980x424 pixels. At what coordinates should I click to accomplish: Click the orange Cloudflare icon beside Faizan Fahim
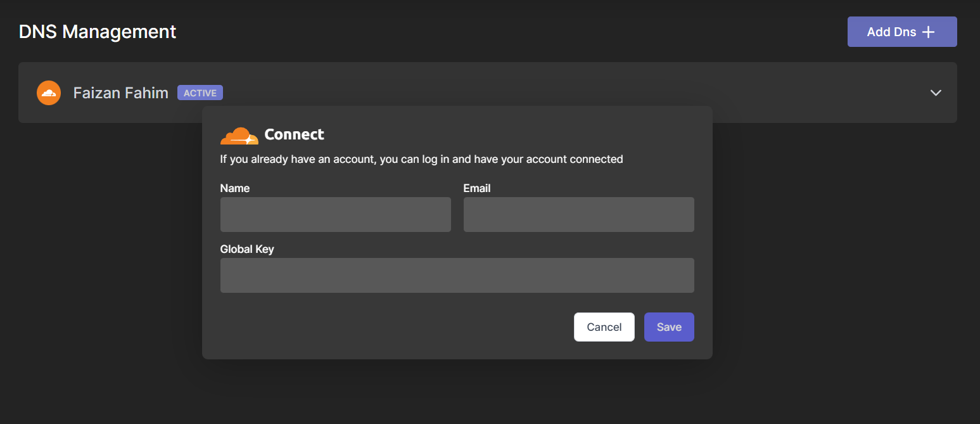point(49,93)
